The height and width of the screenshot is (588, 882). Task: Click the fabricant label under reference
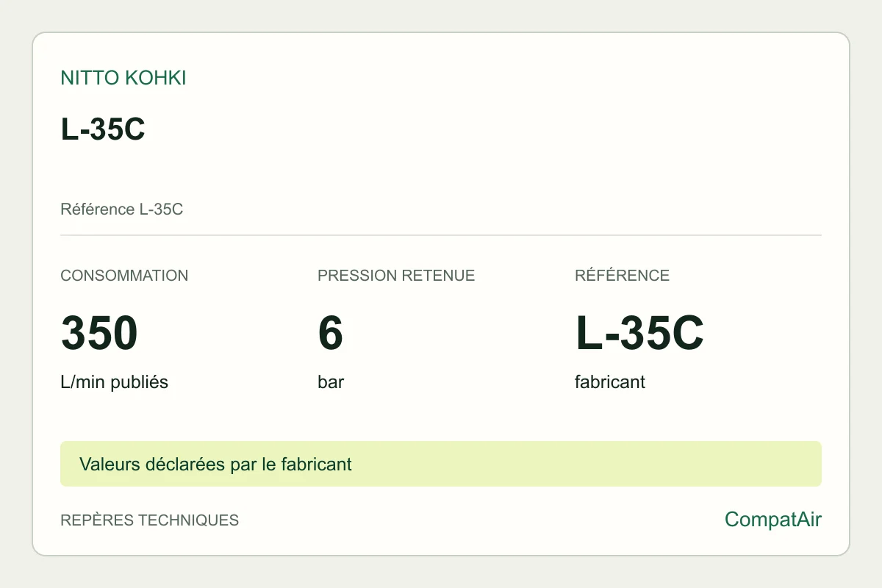610,383
